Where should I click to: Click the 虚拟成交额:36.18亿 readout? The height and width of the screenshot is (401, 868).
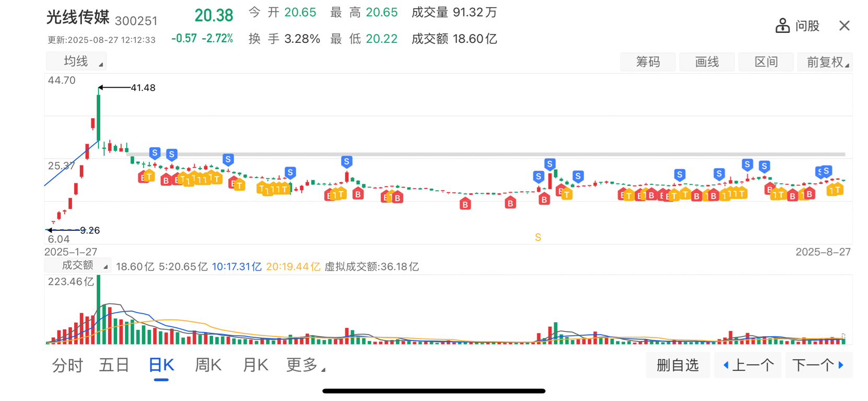[x=372, y=266]
